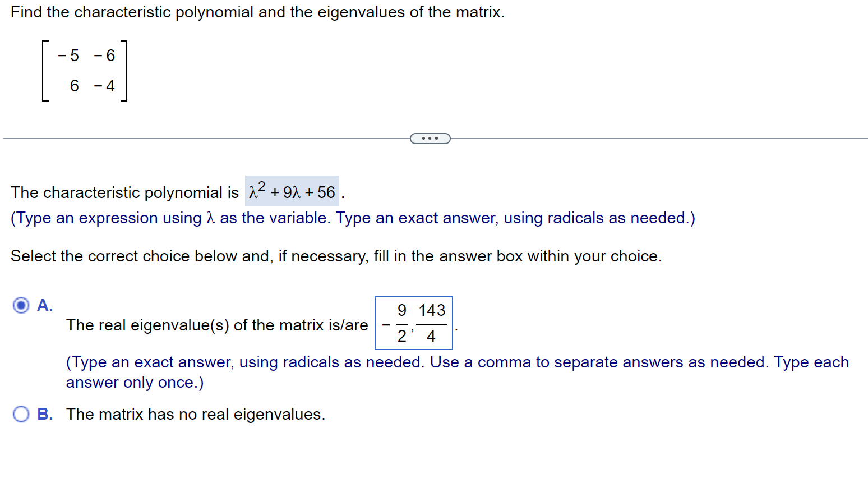Click the eigenvalue entry -9/2 in the box
868x492 pixels.
[394, 323]
